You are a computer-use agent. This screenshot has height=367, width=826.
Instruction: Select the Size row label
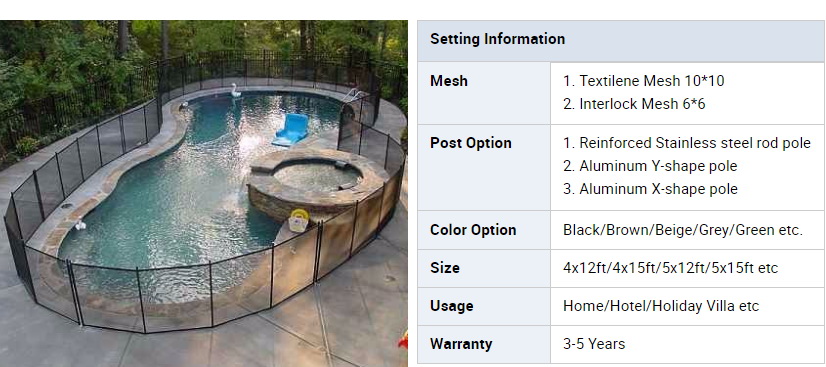click(445, 268)
